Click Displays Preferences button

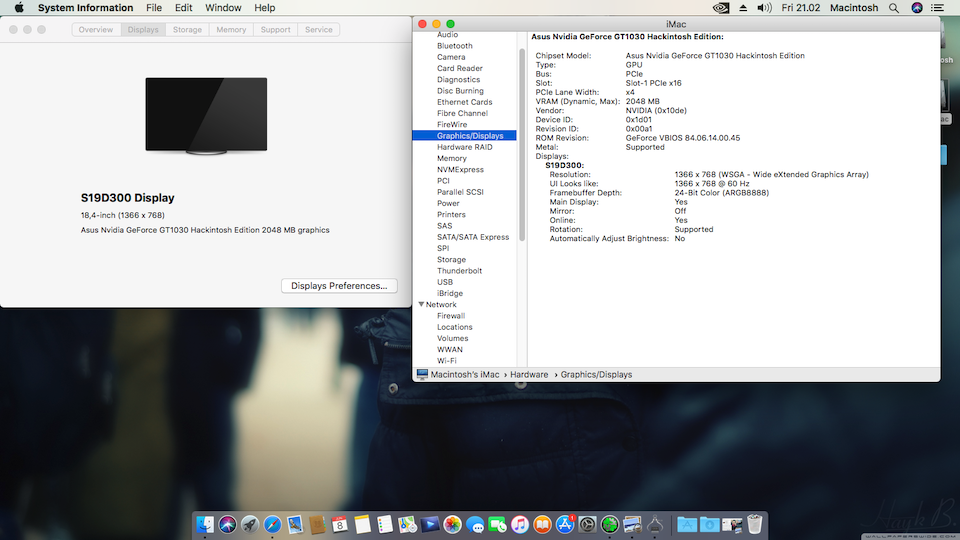339,286
